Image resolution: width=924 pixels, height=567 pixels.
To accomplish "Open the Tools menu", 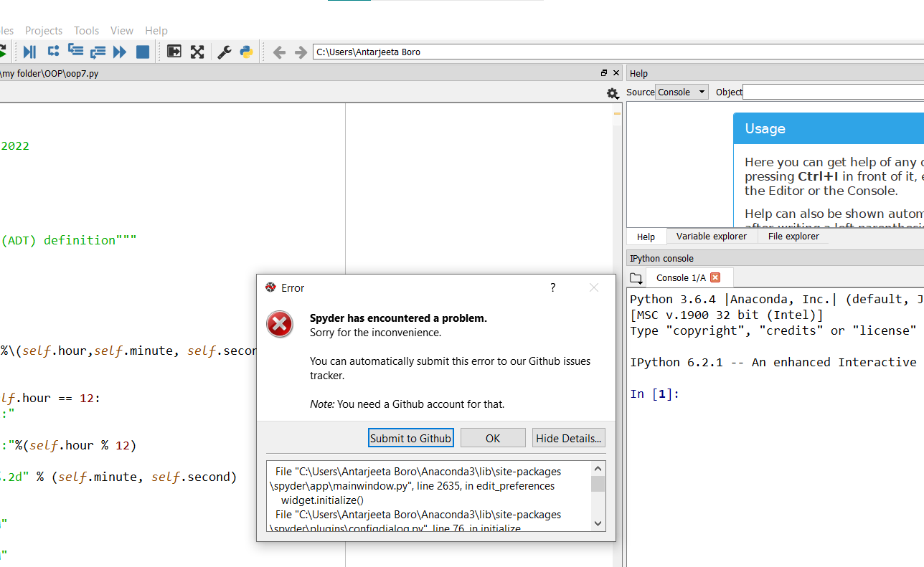I will click(86, 30).
